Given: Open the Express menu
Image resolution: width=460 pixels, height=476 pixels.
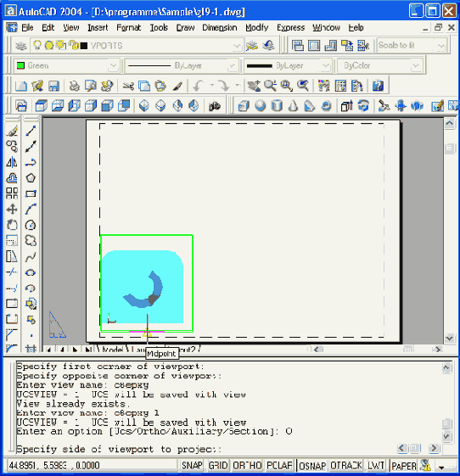Looking at the screenshot, I should click(x=290, y=28).
